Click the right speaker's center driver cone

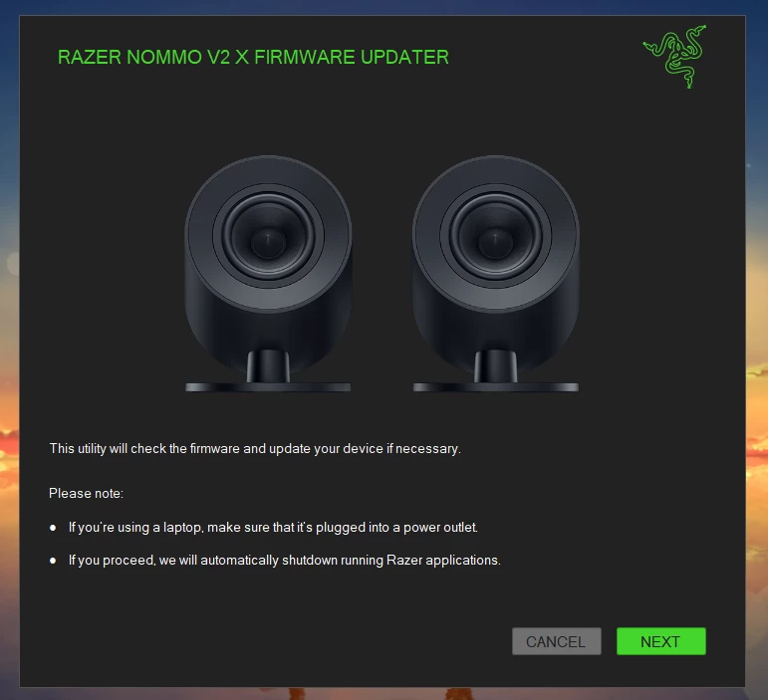point(496,242)
